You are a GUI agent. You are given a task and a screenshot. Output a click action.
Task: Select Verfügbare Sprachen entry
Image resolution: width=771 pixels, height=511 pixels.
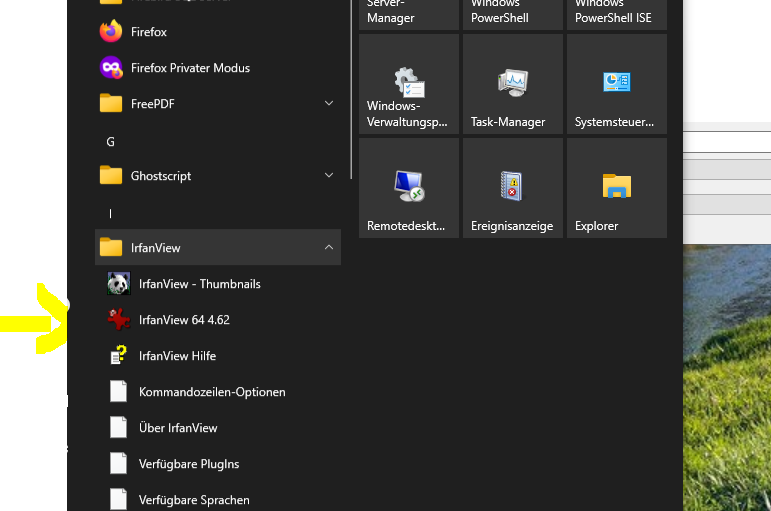tap(194, 499)
